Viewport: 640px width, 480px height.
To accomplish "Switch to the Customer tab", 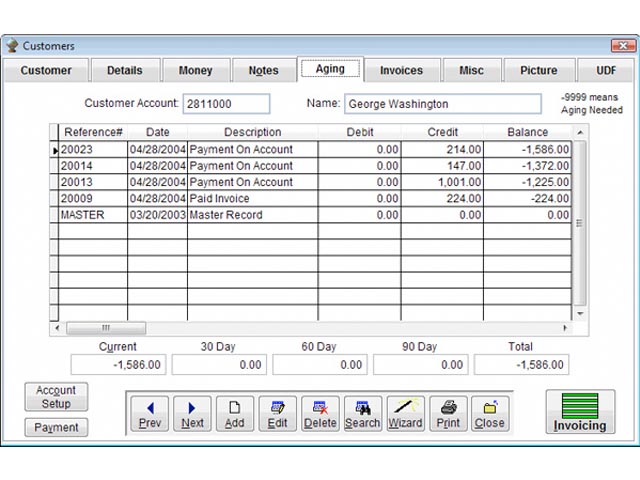I will coord(46,70).
